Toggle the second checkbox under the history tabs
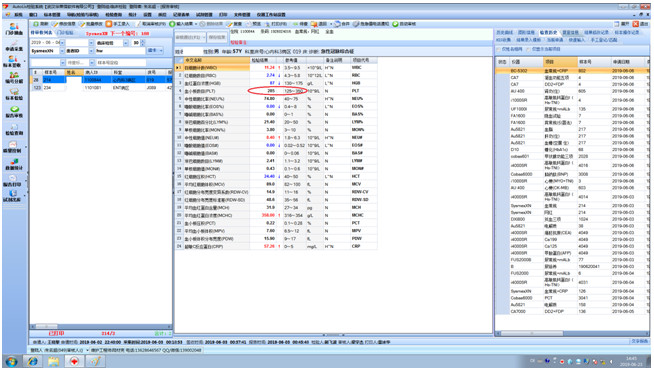654x372 pixels. click(x=528, y=49)
